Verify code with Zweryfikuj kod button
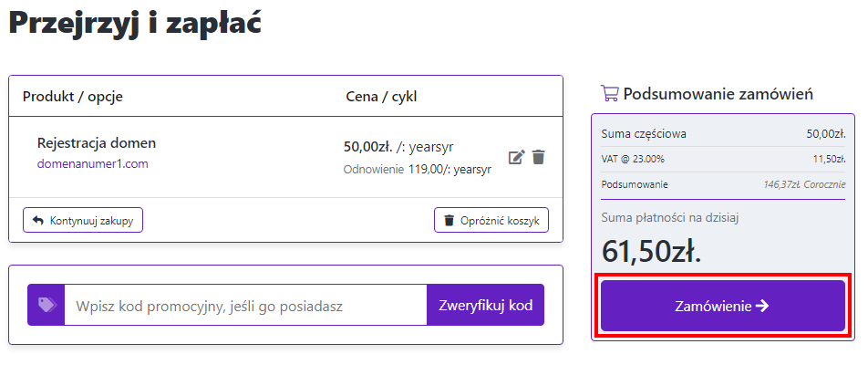Screen dimensions: 868x365 pyautogui.click(x=485, y=305)
